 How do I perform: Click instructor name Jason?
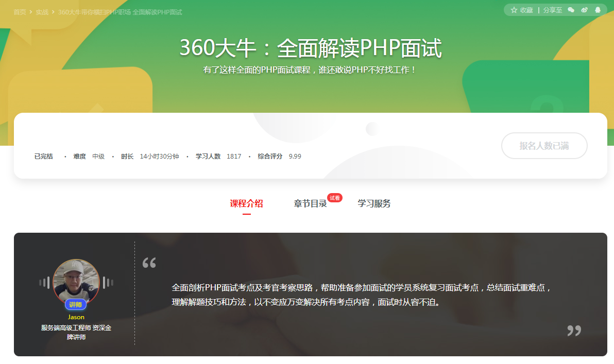(76, 317)
